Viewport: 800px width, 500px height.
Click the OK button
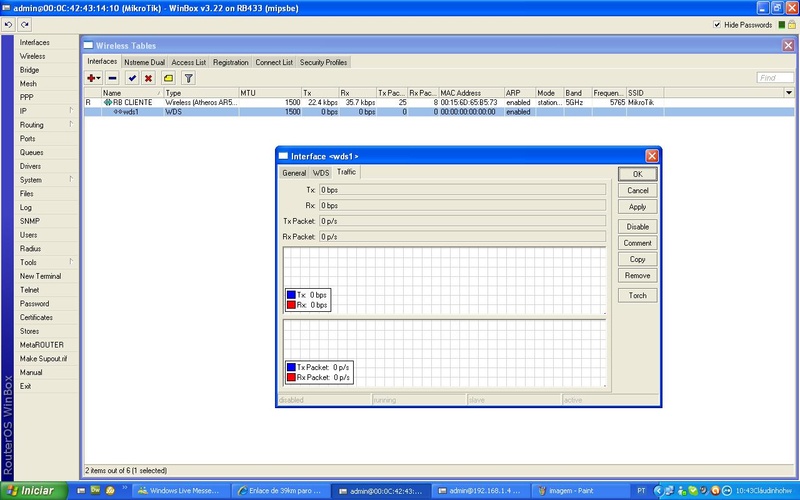[x=638, y=174]
